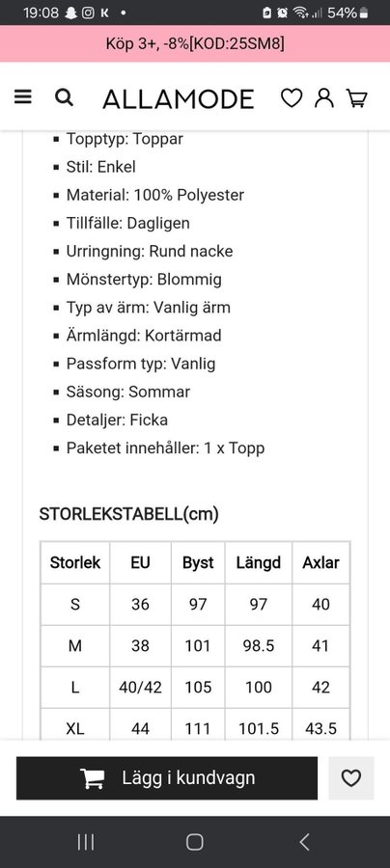Tap the pink promo banner KOD:25SM8
390x868 pixels.
pos(195,43)
